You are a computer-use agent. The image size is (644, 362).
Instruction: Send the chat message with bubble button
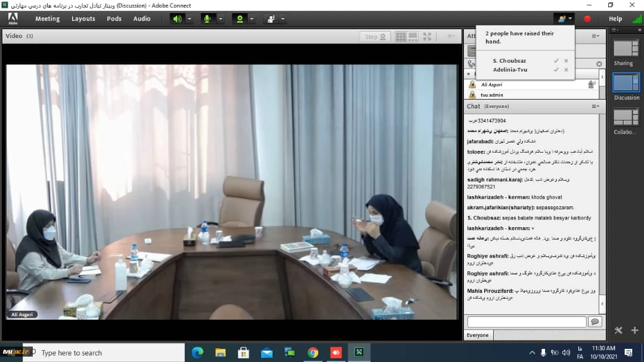[595, 321]
